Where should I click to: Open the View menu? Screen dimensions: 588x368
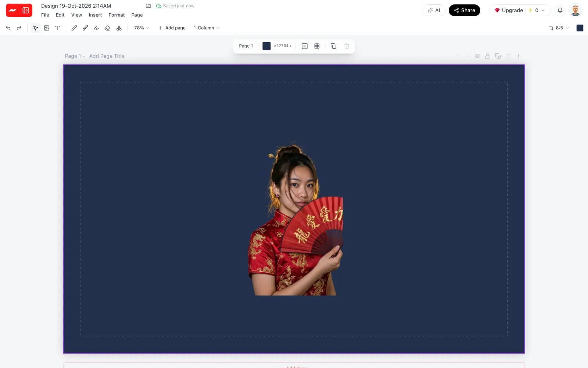click(x=76, y=15)
